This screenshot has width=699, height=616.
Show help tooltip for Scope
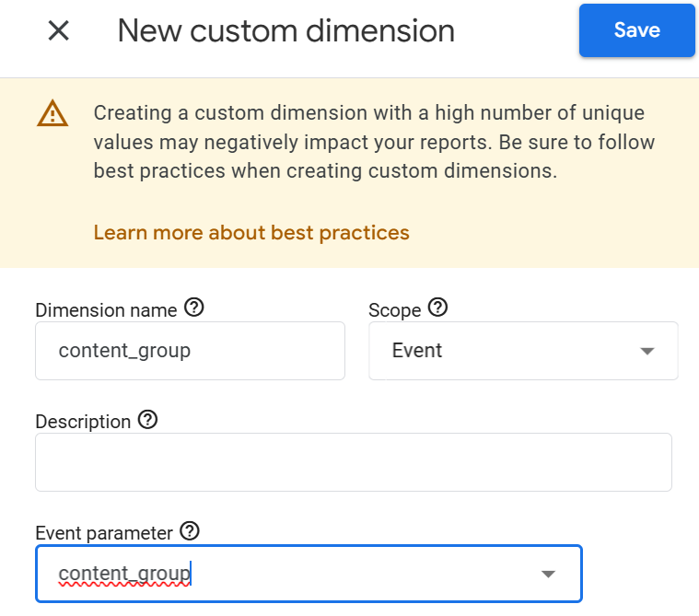point(437,308)
